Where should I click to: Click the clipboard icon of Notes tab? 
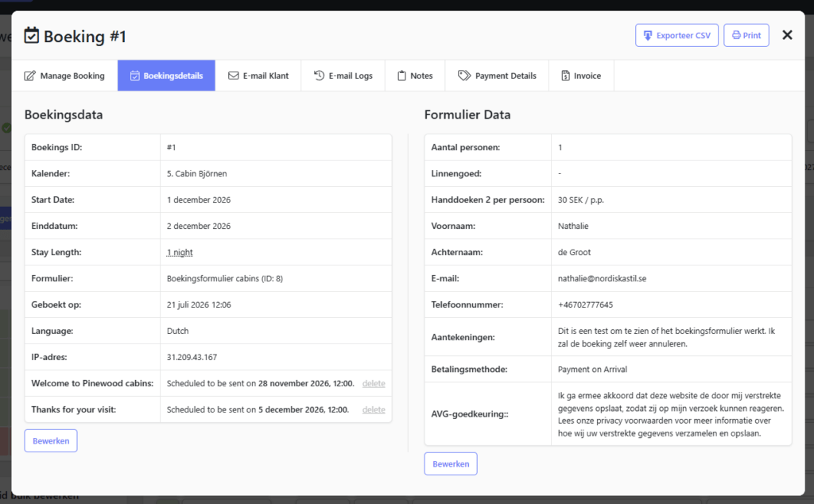click(x=401, y=76)
